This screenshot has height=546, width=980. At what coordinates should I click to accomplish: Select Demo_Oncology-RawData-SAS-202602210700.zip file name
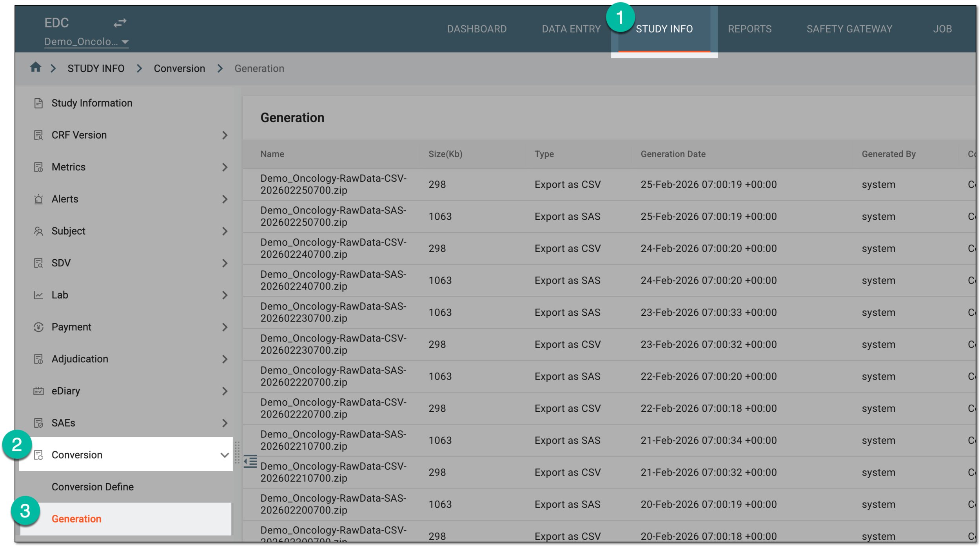click(333, 440)
